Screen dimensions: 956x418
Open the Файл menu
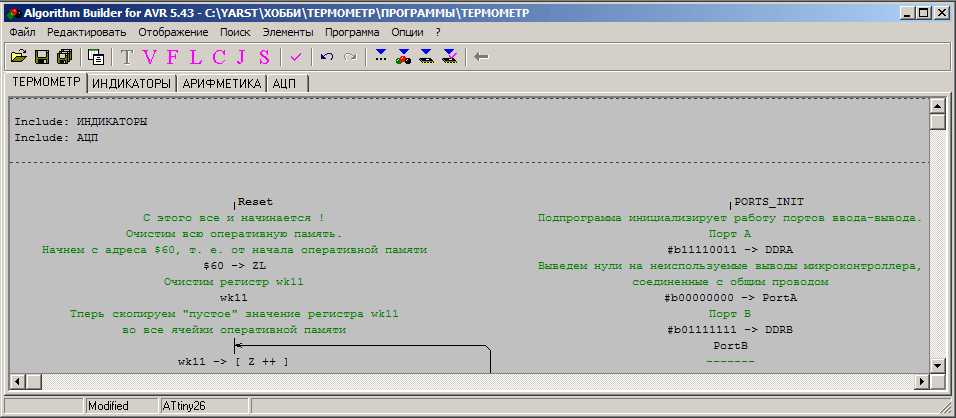click(23, 32)
